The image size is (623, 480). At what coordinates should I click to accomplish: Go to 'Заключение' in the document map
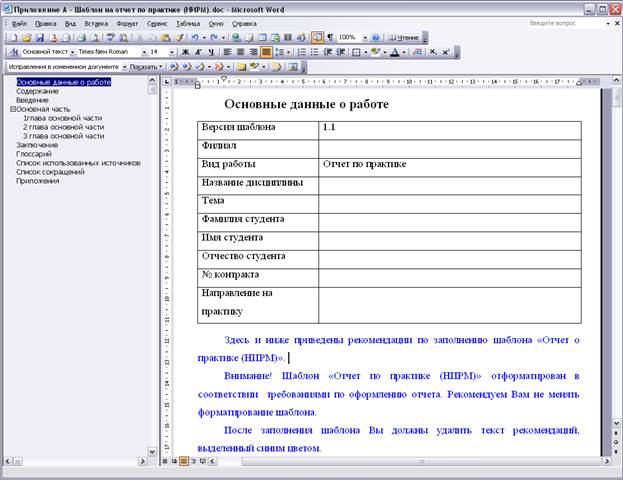pyautogui.click(x=37, y=145)
